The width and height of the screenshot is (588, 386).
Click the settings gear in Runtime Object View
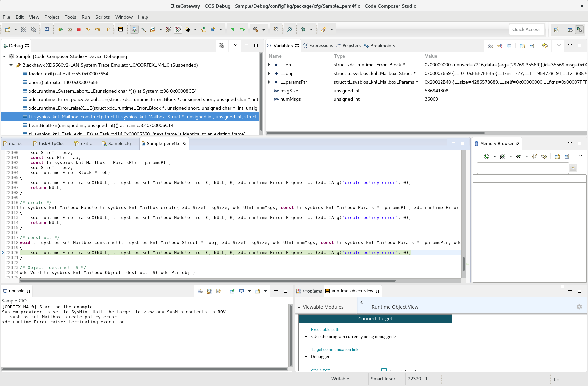pos(579,307)
